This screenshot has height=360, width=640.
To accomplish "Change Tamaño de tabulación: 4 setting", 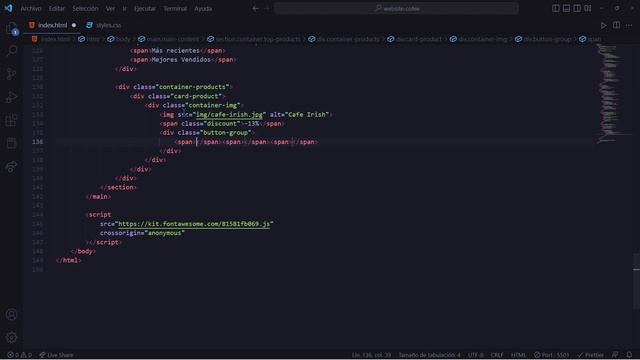I will (429, 355).
